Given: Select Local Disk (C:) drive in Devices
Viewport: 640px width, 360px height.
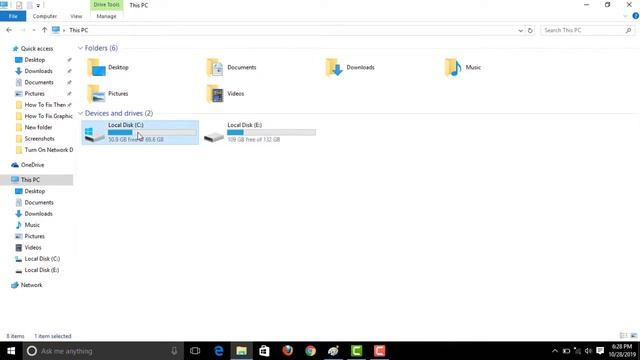Looking at the screenshot, I should click(140, 132).
